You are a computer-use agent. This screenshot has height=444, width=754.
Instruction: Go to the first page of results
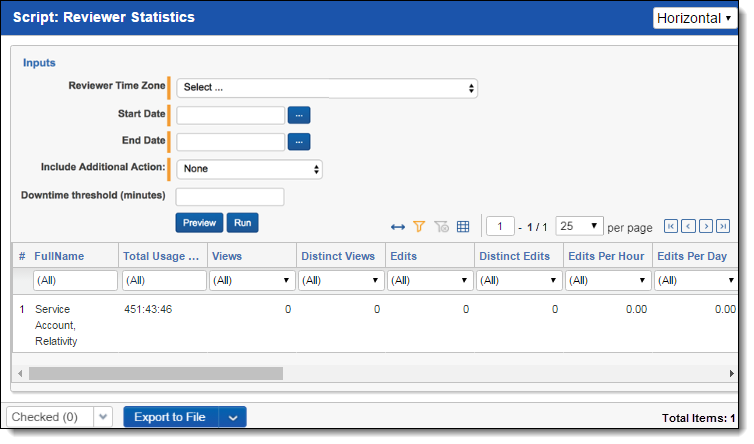click(671, 227)
